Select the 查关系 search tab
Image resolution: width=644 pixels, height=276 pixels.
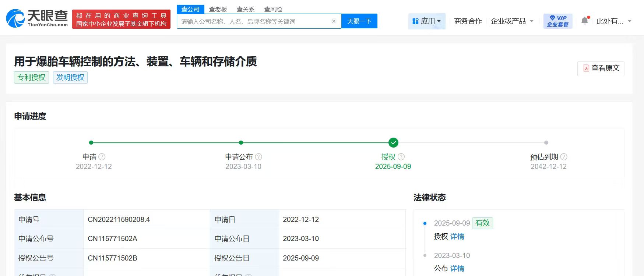(246, 9)
